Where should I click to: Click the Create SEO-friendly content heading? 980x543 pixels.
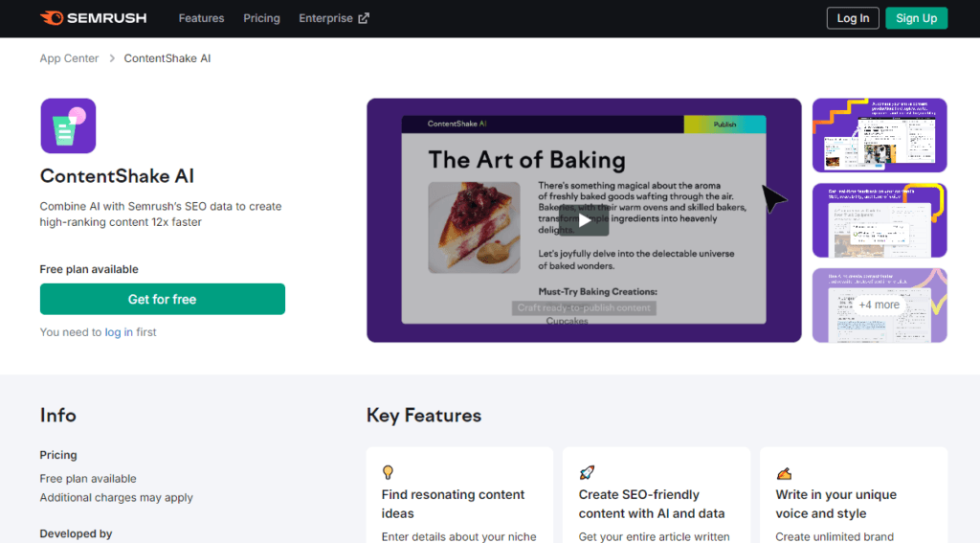pyautogui.click(x=651, y=504)
